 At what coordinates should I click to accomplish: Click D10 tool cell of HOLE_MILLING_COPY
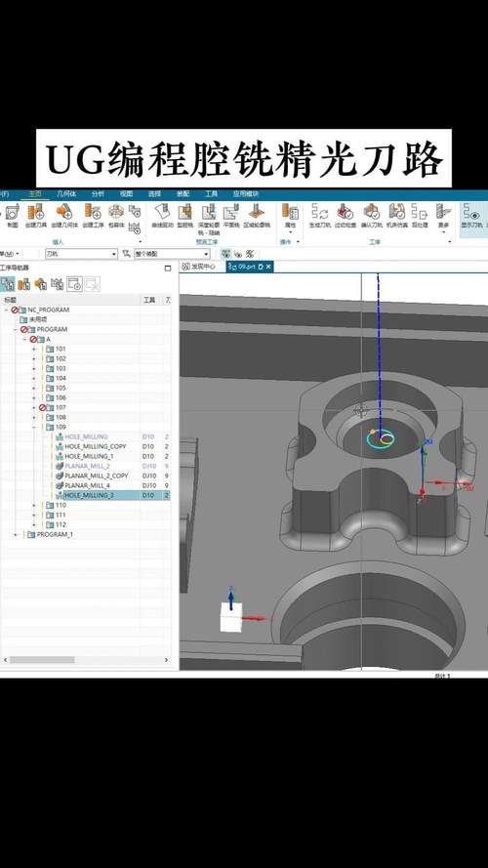148,446
